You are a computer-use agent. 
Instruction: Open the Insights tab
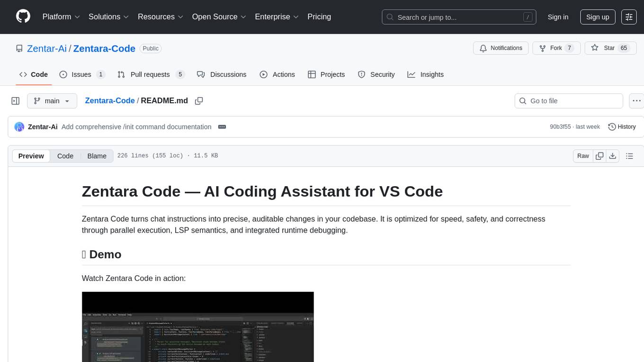tap(426, 74)
